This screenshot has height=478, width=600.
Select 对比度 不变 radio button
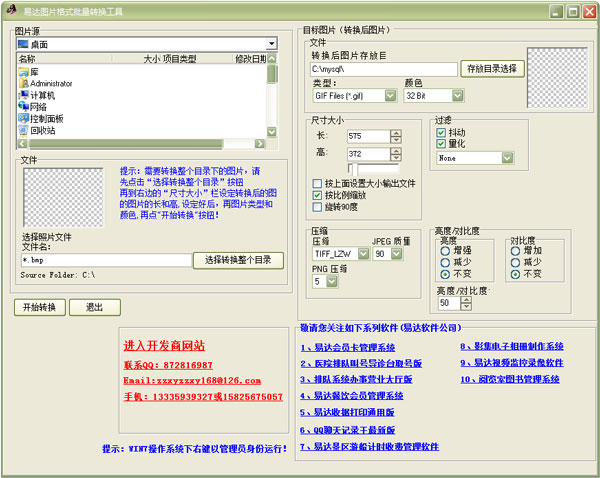pyautogui.click(x=515, y=274)
